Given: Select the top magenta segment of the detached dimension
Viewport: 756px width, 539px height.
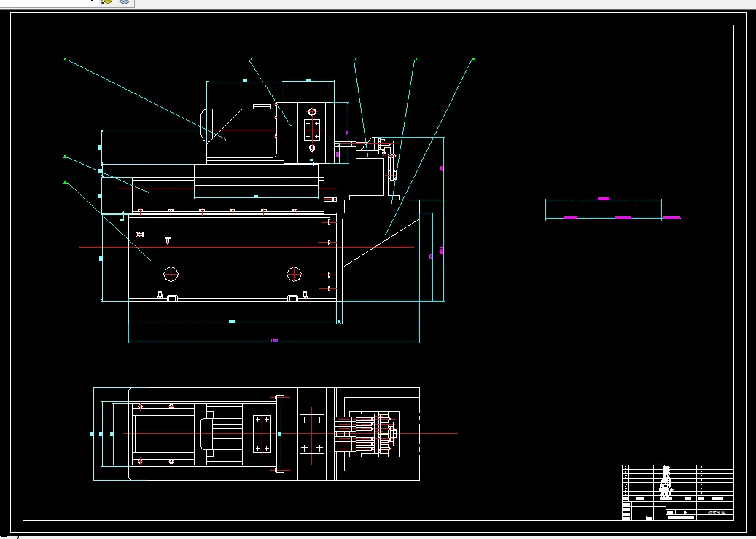Looking at the screenshot, I should click(x=603, y=198).
